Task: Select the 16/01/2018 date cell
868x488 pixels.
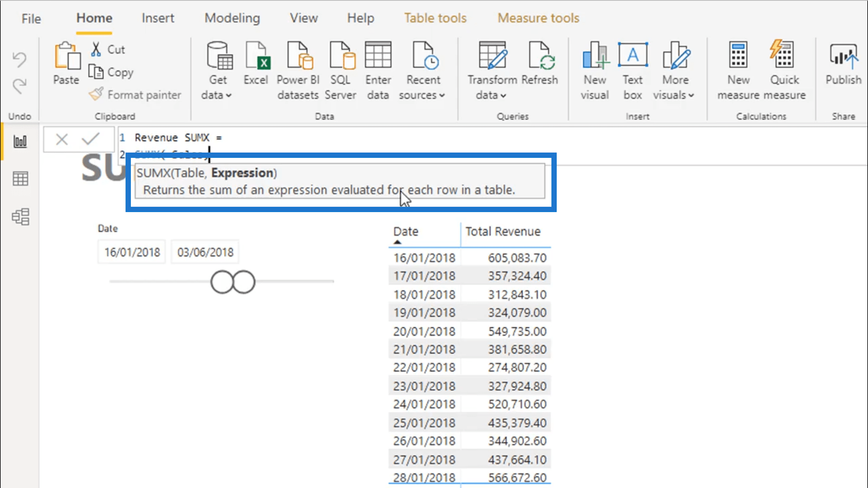Action: coord(424,258)
